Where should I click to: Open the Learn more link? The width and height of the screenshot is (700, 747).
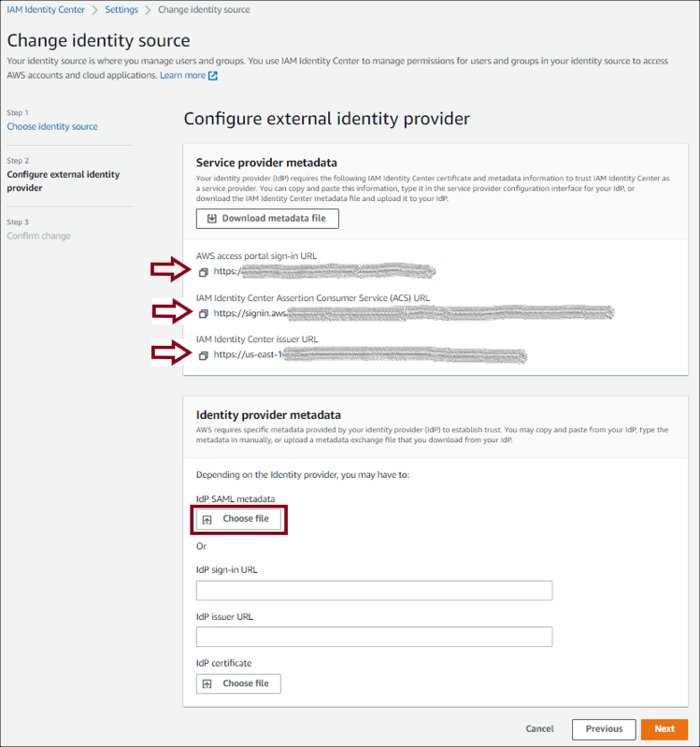[182, 76]
